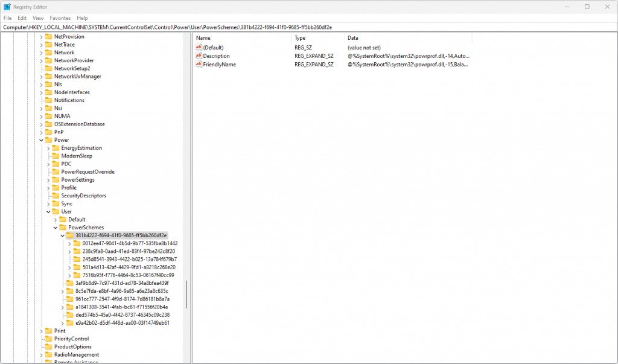Click the (Default) value string icon
618x364 pixels.
(x=199, y=48)
